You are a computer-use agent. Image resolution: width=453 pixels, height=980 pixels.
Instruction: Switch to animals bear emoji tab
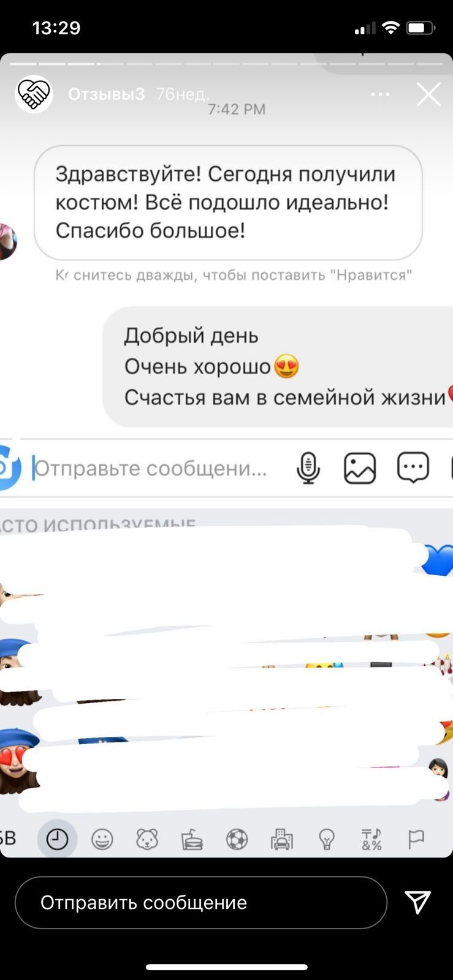[x=147, y=839]
